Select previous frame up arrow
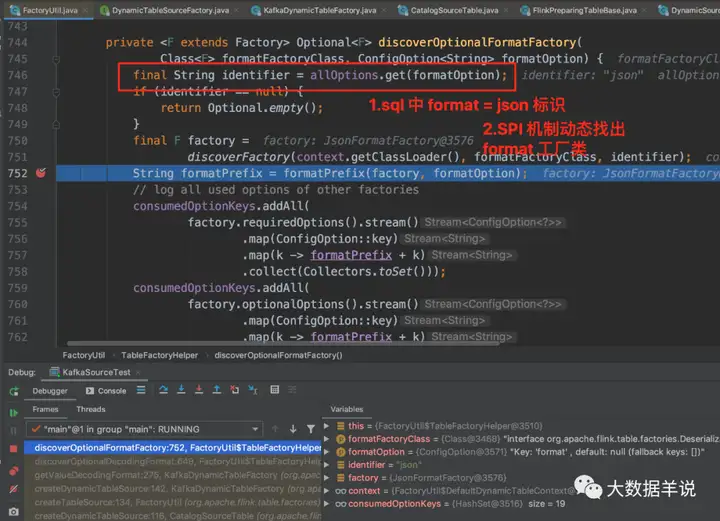Viewport: 720px width, 521px height. pyautogui.click(x=275, y=429)
